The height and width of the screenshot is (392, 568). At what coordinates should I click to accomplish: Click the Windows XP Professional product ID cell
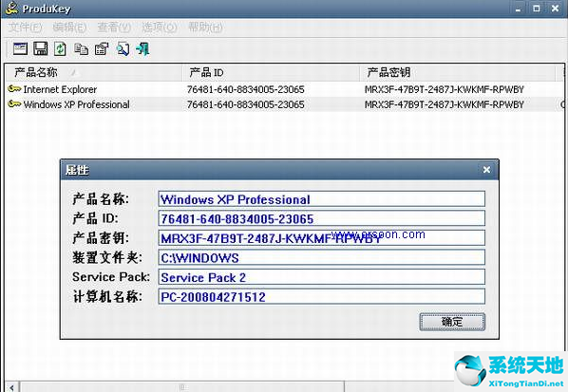246,104
